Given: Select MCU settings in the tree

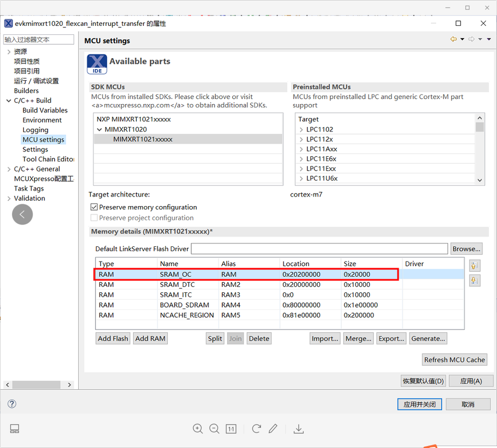Looking at the screenshot, I should coord(43,140).
